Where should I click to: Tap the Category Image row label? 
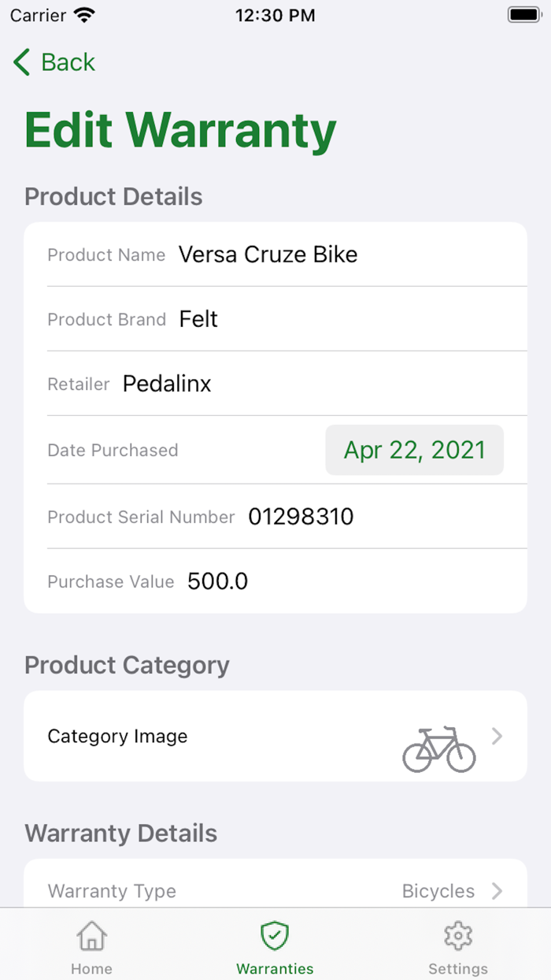click(x=117, y=737)
